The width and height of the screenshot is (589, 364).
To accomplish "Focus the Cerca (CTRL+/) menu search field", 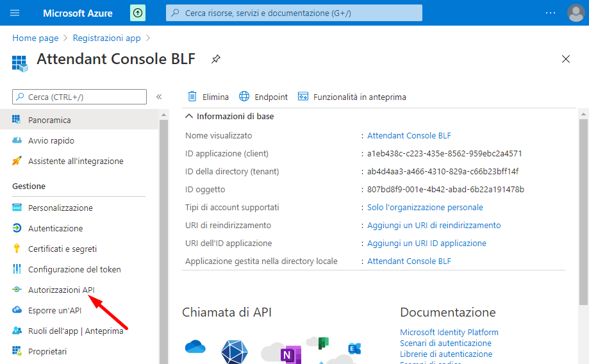I will (x=79, y=97).
